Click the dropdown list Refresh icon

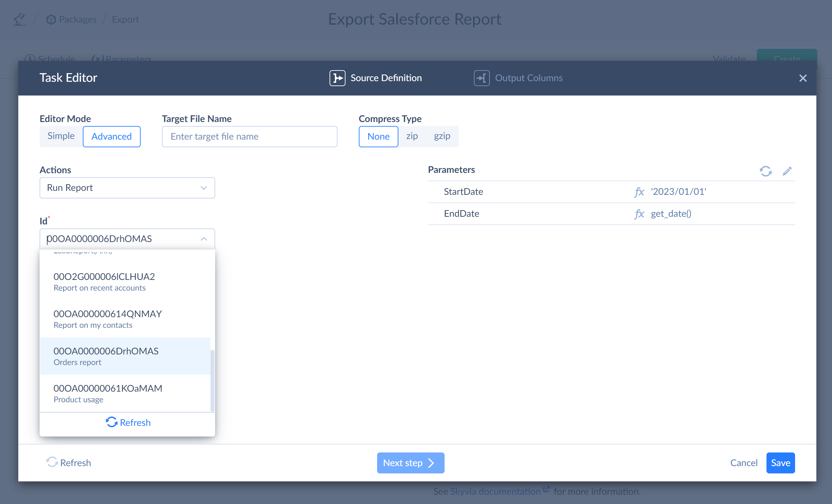click(x=111, y=422)
